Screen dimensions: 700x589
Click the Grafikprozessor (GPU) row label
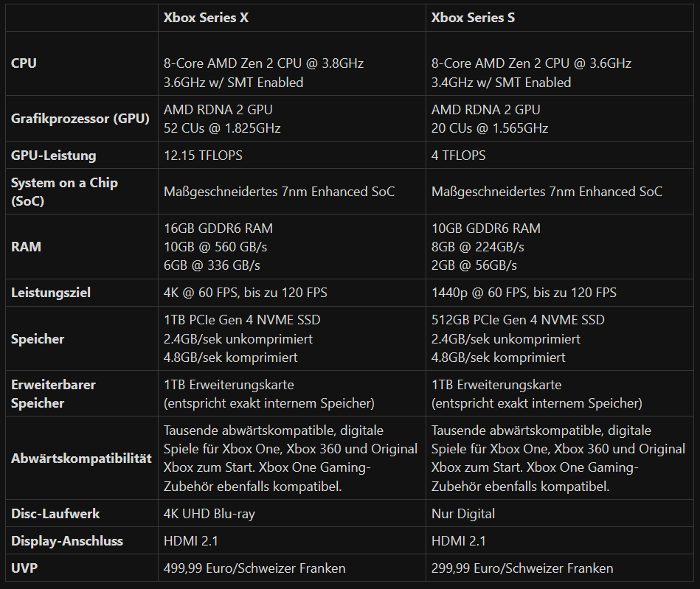[x=80, y=119]
